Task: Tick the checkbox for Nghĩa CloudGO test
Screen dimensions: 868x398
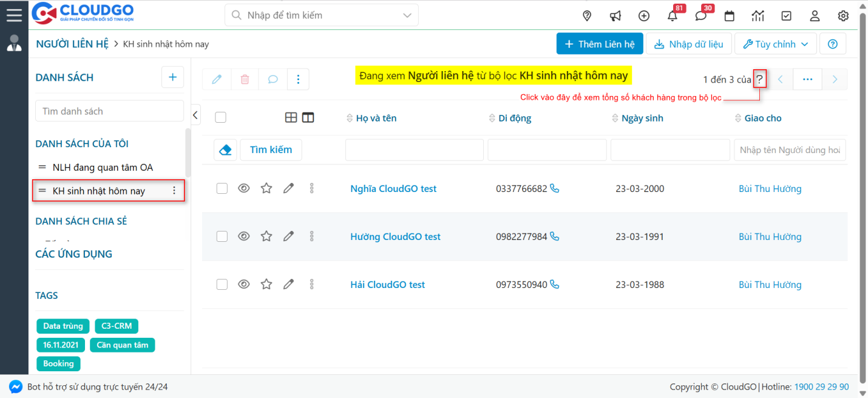Action: [222, 188]
